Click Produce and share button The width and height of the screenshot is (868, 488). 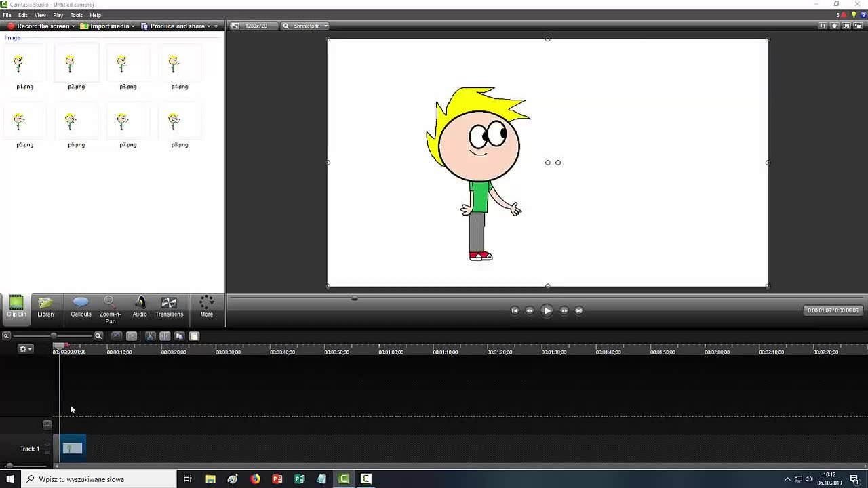tap(176, 26)
